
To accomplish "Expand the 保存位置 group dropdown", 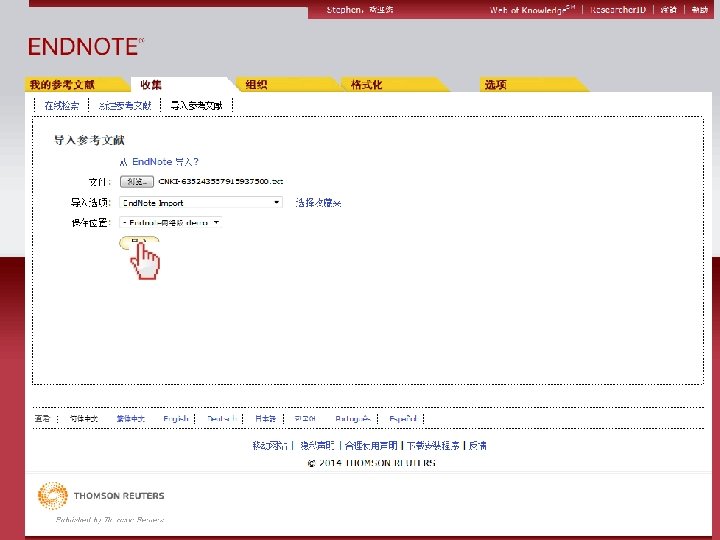I will coord(170,223).
